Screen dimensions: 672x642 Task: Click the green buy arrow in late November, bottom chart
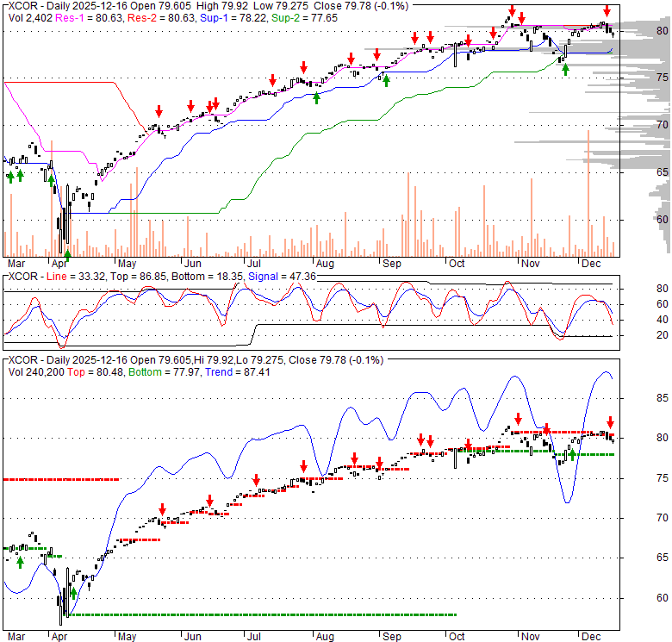572,454
